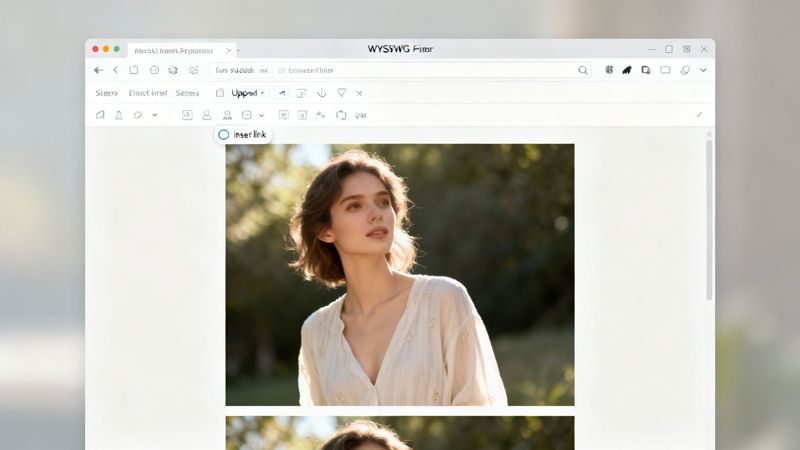Click the crop frame icon in the lower toolbar

click(x=341, y=115)
